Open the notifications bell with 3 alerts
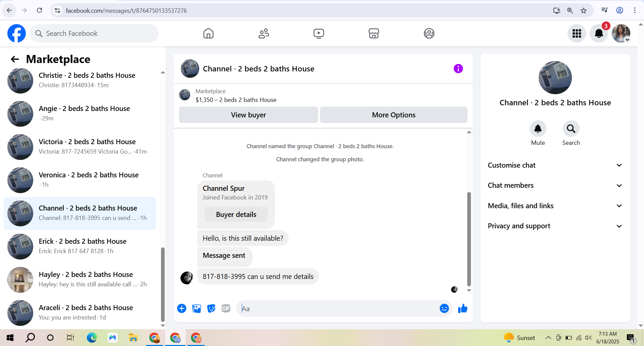This screenshot has width=644, height=346. point(599,34)
